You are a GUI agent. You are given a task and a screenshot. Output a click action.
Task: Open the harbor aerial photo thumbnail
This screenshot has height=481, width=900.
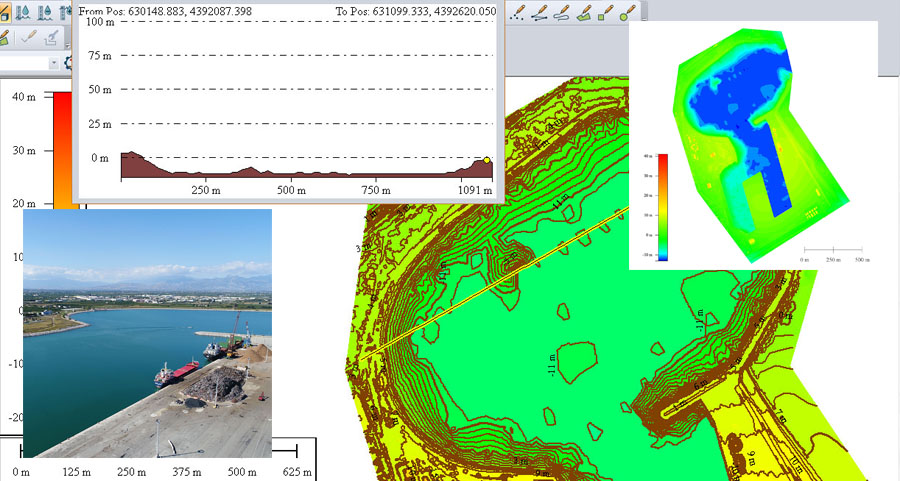147,333
